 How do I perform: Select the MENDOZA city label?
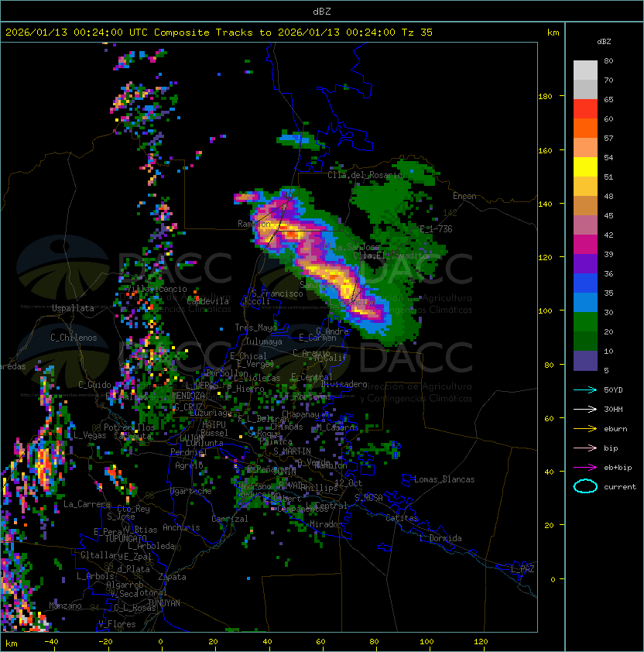[188, 395]
